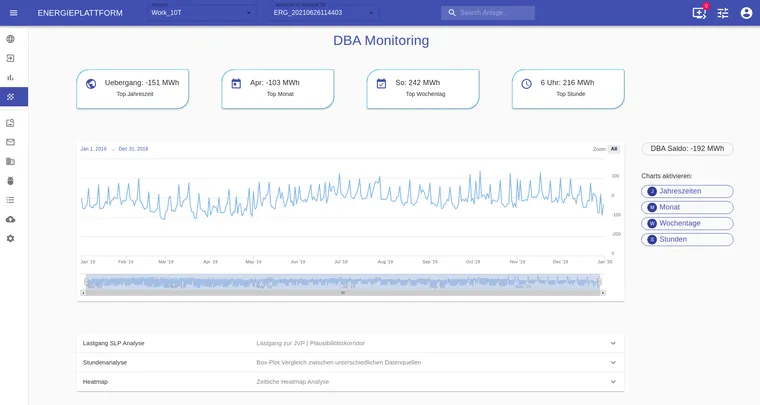Open the notifications icon with badge
This screenshot has height=405, width=760.
[698, 13]
